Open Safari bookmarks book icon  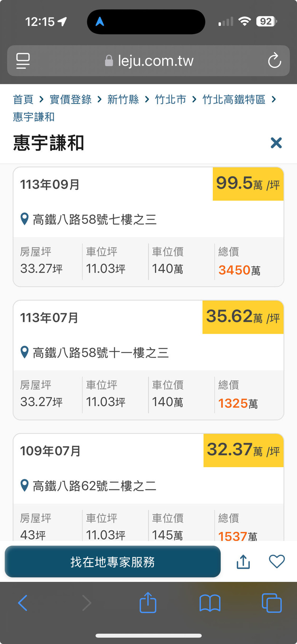pyautogui.click(x=210, y=603)
